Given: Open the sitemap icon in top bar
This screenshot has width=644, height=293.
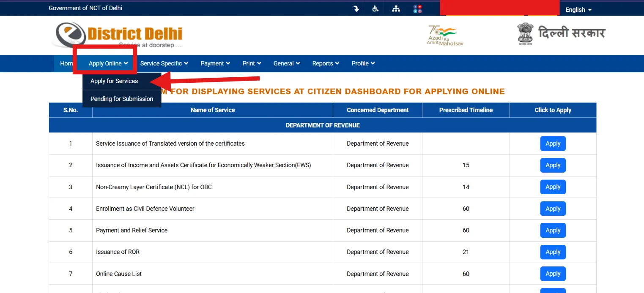Looking at the screenshot, I should (396, 8).
